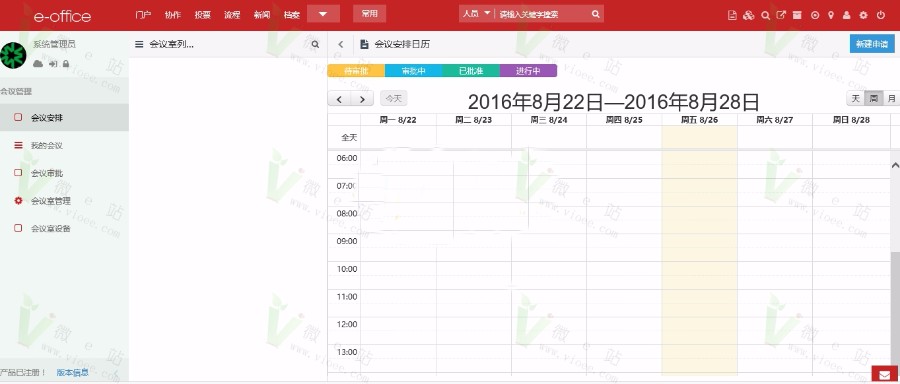Click the 周五 8/26 column header

[x=699, y=120]
